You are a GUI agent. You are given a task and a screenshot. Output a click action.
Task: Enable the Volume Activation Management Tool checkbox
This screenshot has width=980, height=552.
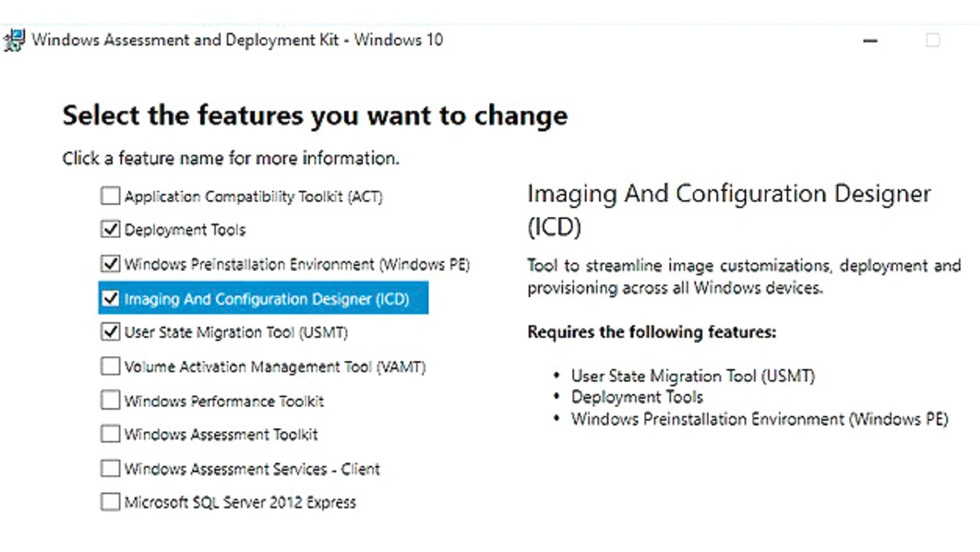(x=110, y=367)
